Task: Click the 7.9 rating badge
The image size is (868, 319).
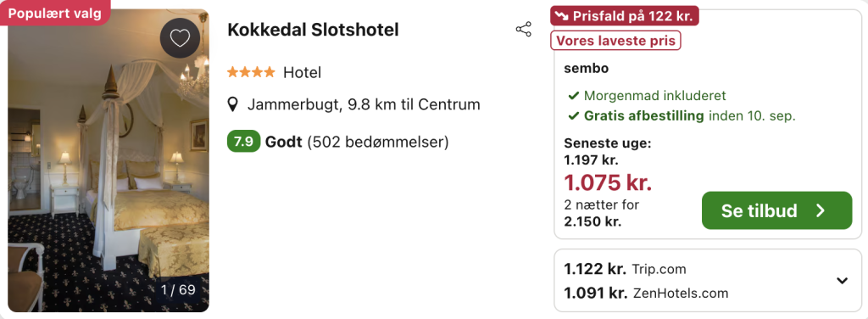Action: 243,143
